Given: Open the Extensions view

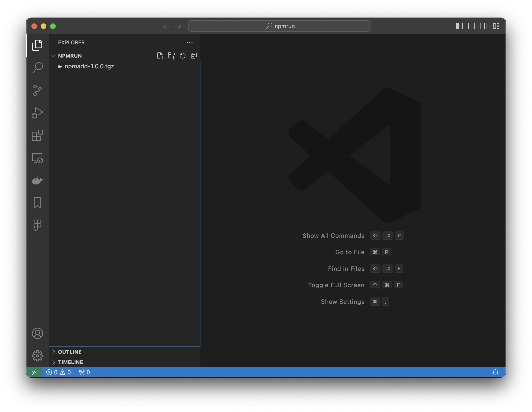Looking at the screenshot, I should [x=37, y=135].
